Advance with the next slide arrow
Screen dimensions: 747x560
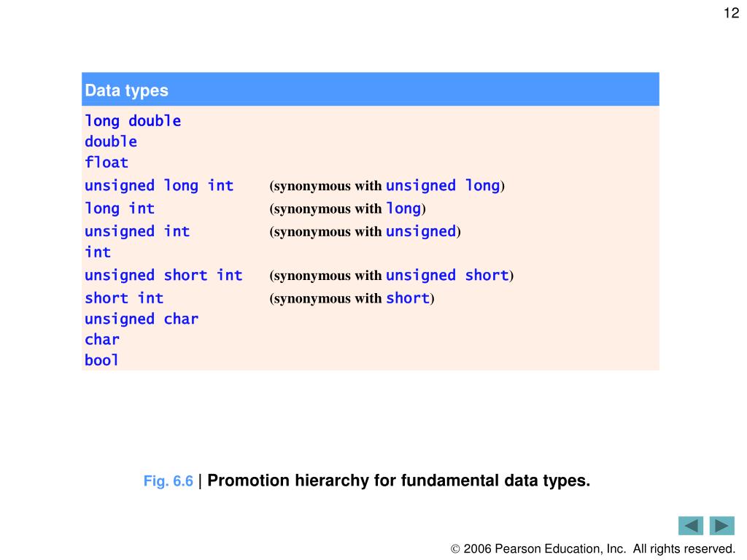721,526
